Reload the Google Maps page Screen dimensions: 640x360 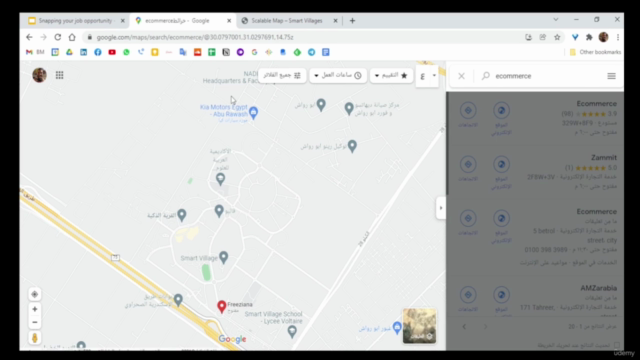[58, 37]
